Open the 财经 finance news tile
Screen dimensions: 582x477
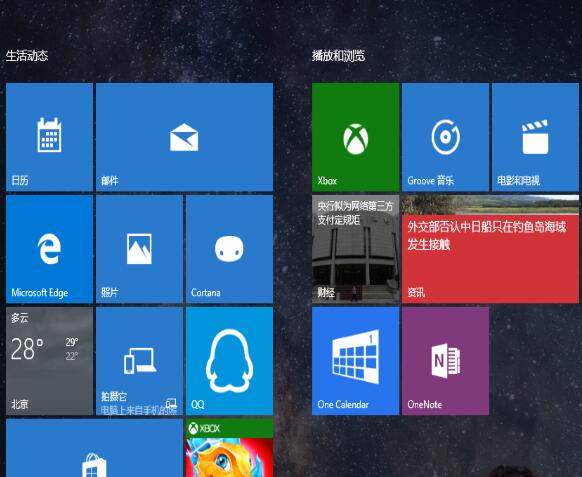click(x=356, y=249)
